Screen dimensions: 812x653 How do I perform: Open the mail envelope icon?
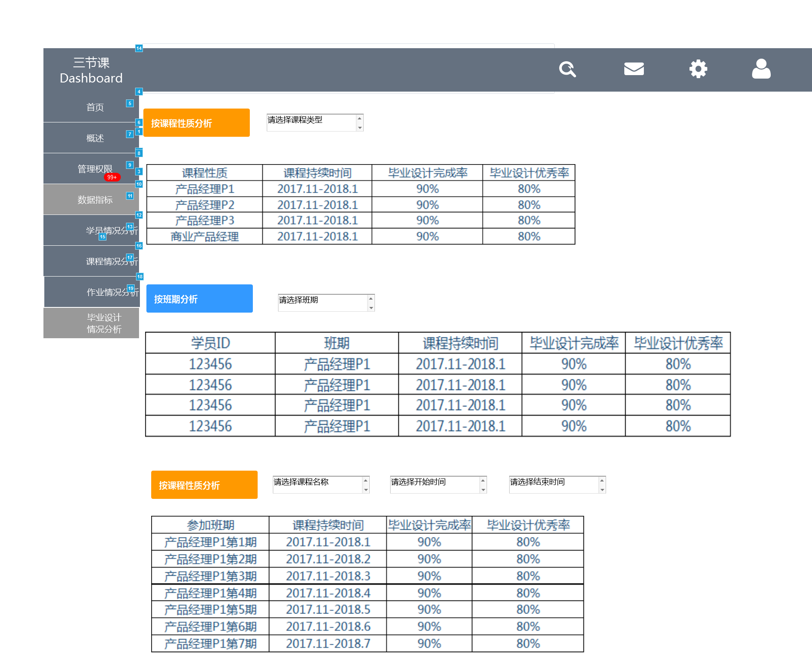pos(634,69)
